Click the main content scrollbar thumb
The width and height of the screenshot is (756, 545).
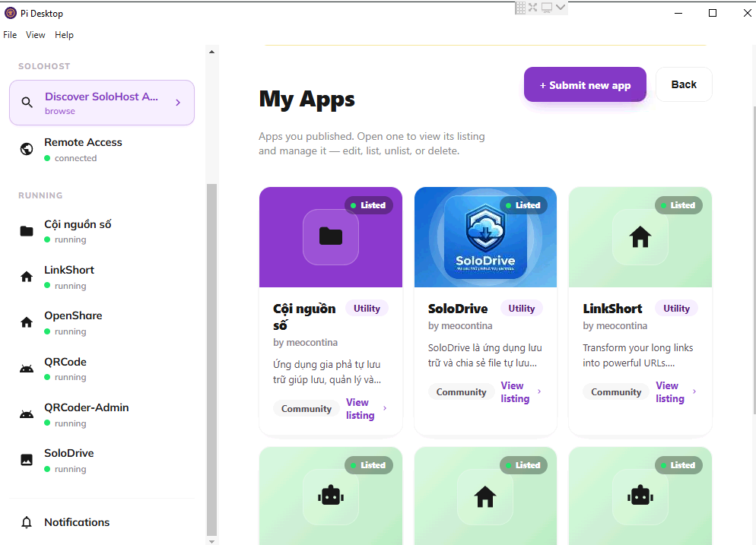pyautogui.click(x=754, y=260)
